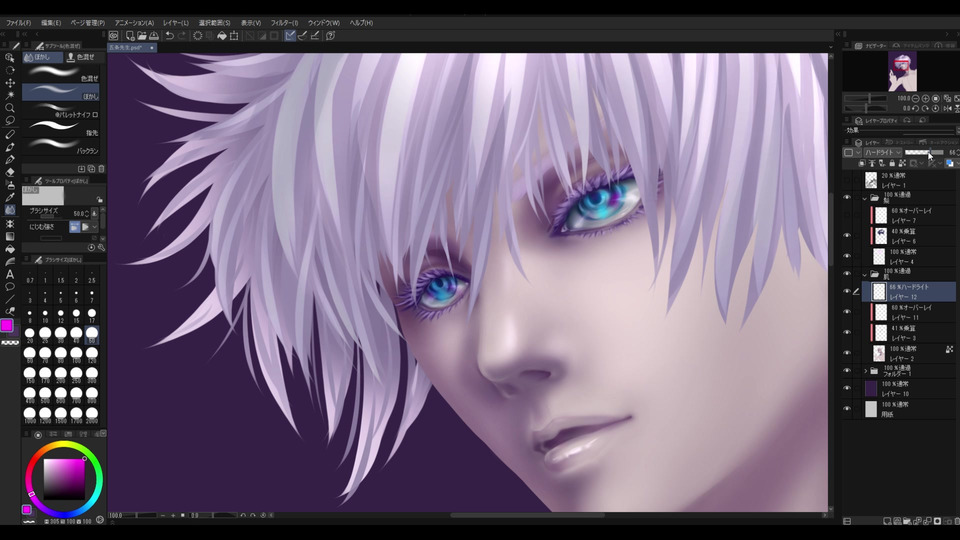Screen dimensions: 960x540
Task: Toggle visibility of レイヤー 3
Action: click(847, 332)
